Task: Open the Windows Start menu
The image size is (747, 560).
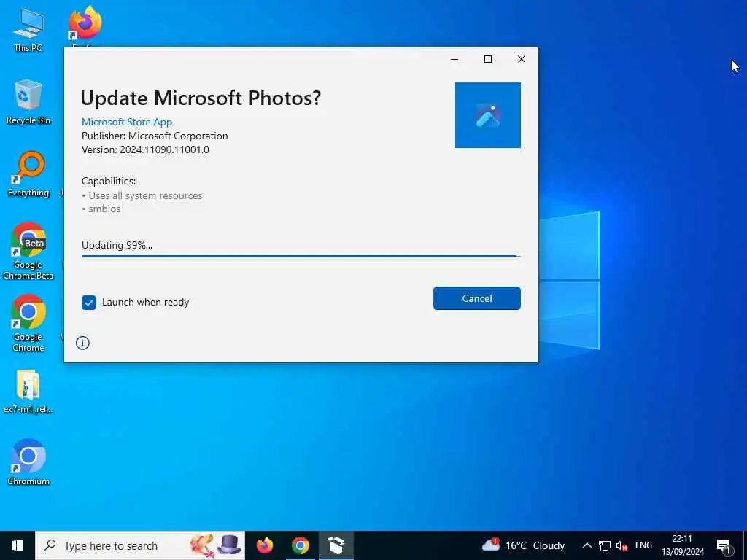Action: 18,545
